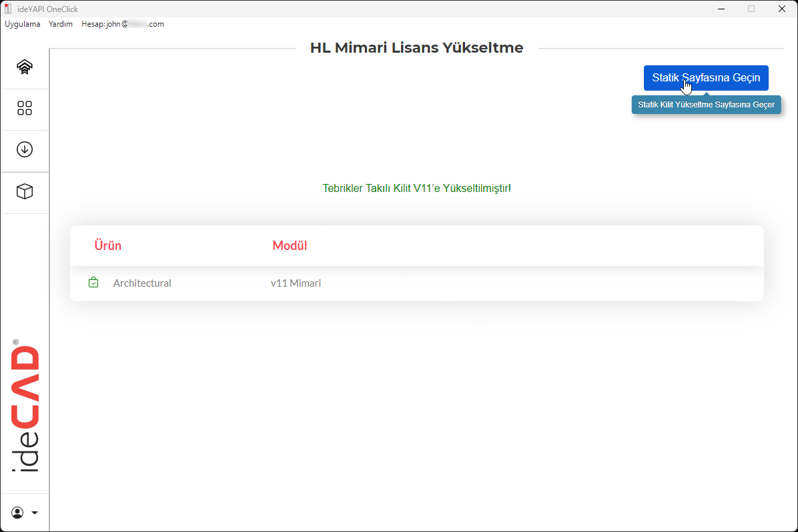Viewport: 798px width, 532px height.
Task: Open the four-squares applications grid icon
Action: point(25,108)
